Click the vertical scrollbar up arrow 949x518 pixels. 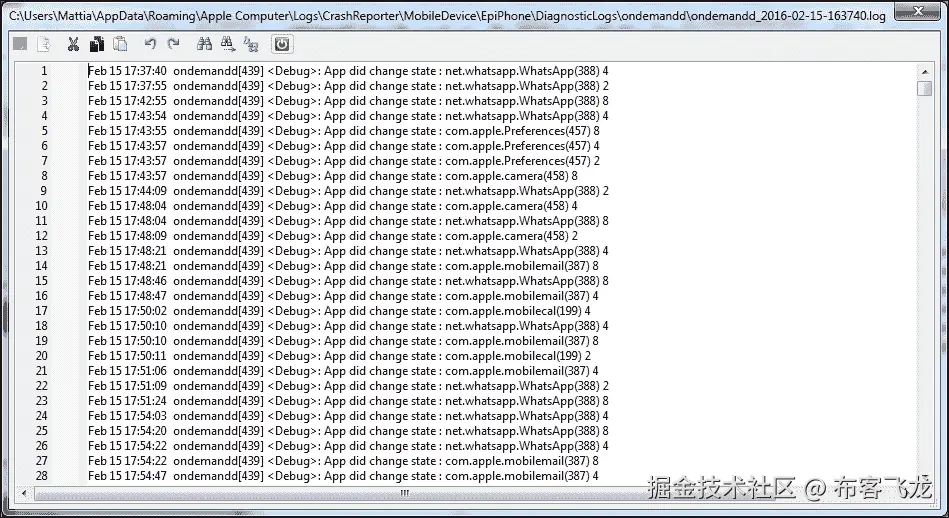click(x=924, y=71)
